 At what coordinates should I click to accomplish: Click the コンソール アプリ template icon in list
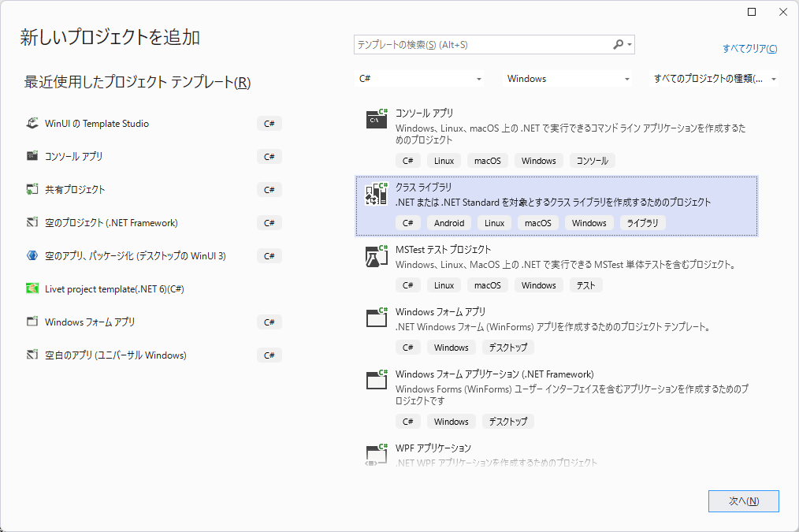click(x=377, y=119)
